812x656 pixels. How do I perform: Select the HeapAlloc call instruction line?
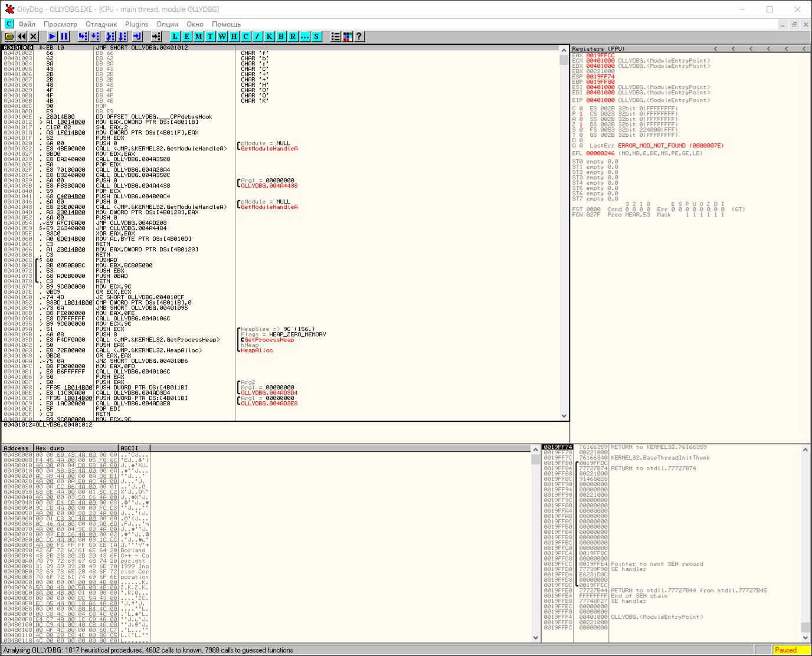pyautogui.click(x=281, y=350)
